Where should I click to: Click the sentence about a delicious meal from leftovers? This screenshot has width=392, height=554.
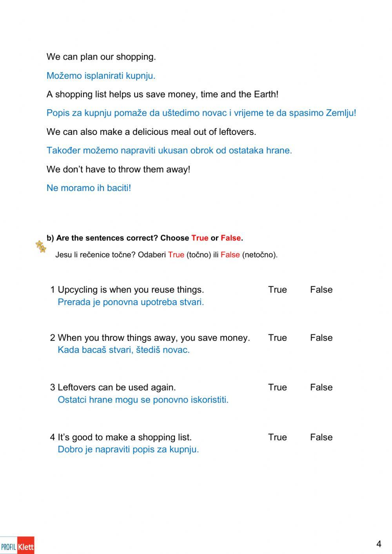(151, 132)
